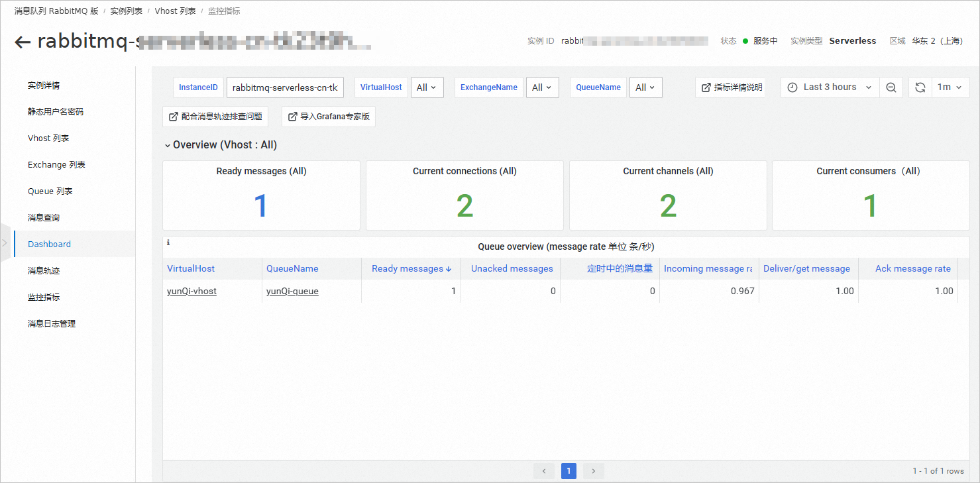The width and height of the screenshot is (980, 483).
Task: Click the 导入Grafana专家版 button
Action: coord(329,117)
